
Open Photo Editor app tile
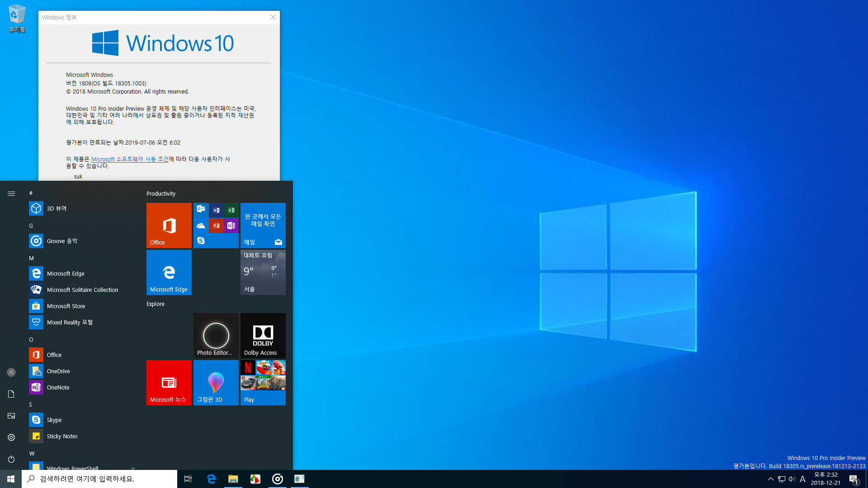click(x=216, y=335)
